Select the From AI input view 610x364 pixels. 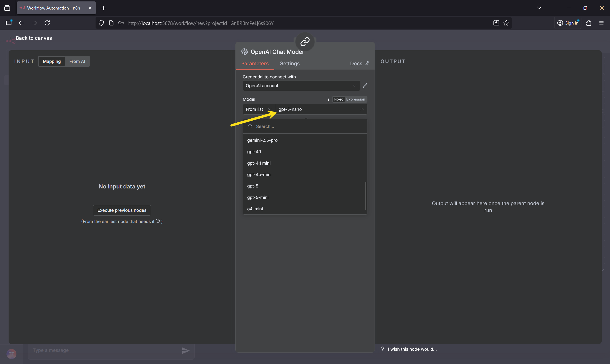click(77, 61)
